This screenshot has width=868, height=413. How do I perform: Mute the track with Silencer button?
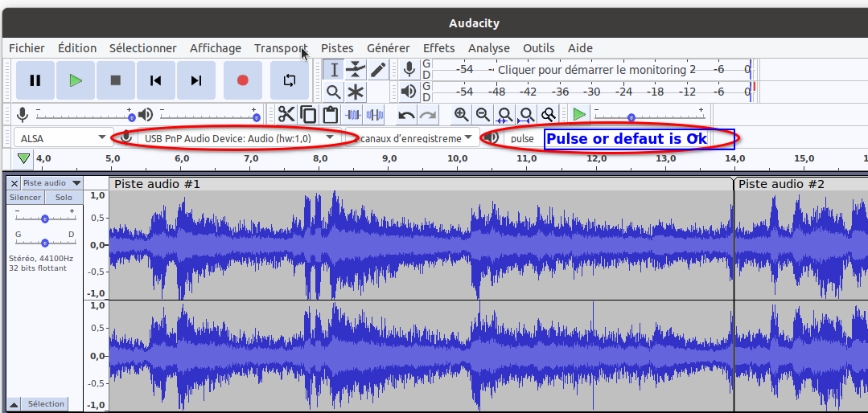(x=26, y=198)
